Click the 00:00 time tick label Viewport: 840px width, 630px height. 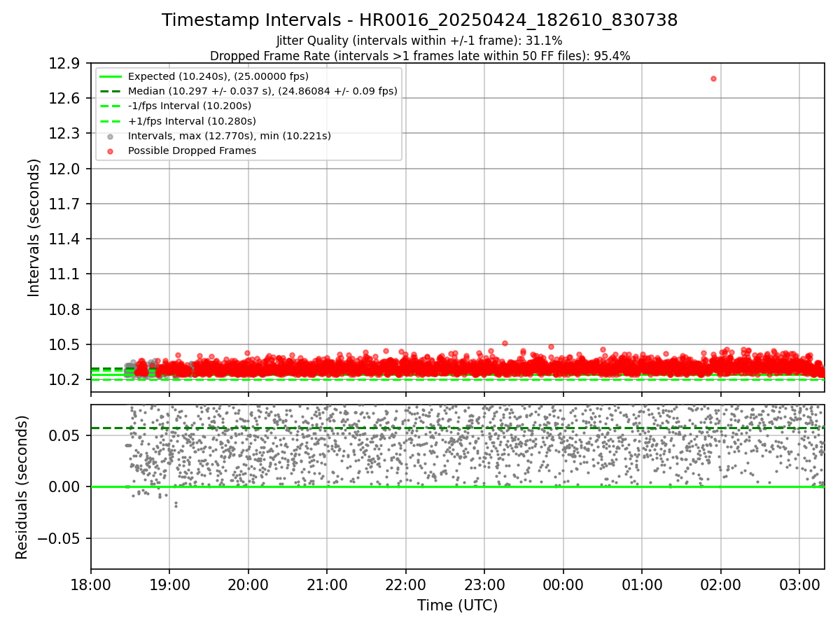tap(563, 584)
